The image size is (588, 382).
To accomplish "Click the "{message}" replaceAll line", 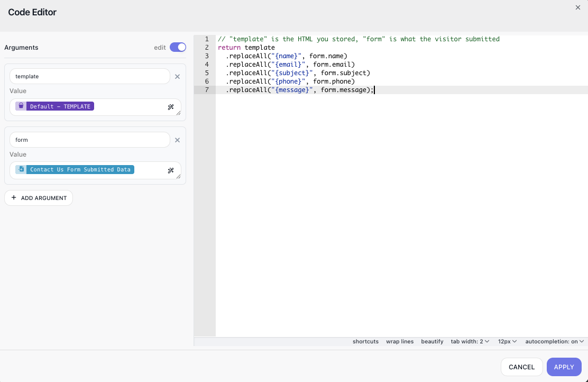I will click(x=300, y=90).
